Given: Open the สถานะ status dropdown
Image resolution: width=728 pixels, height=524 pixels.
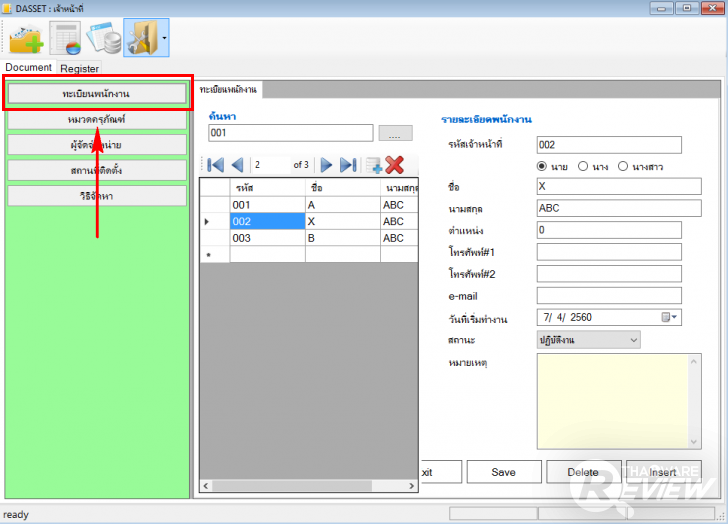Looking at the screenshot, I should tap(588, 340).
